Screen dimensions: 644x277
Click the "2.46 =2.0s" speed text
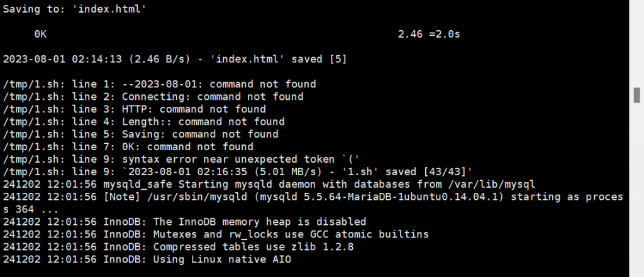(429, 34)
